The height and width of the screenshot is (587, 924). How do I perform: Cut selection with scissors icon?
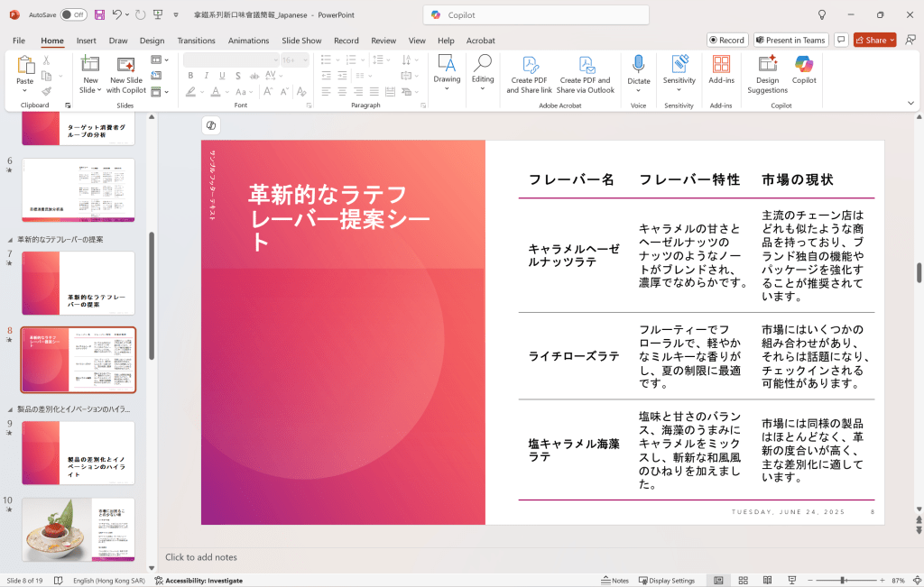(47, 60)
